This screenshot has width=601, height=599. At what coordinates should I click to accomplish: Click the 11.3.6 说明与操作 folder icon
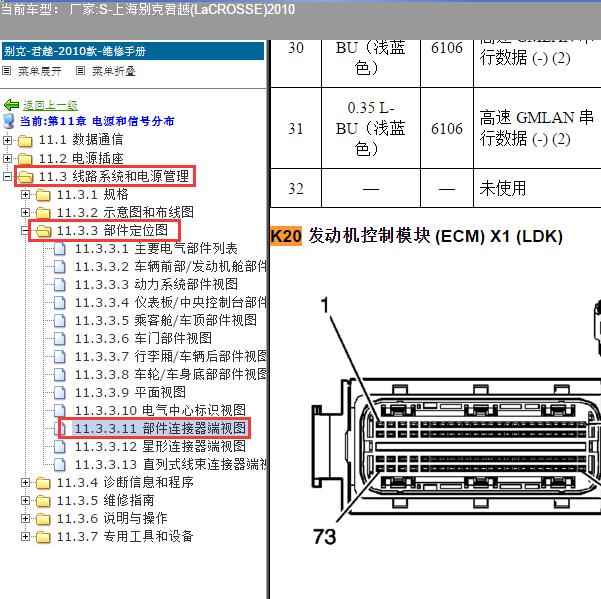[x=43, y=519]
